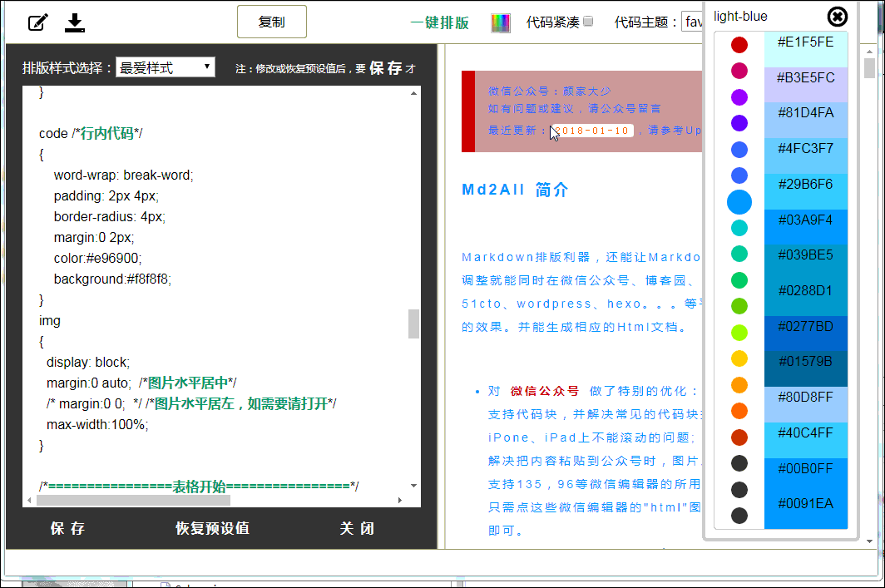Viewport: 885px width, 588px height.
Task: Choose shade #4FC3F7
Action: pos(806,156)
